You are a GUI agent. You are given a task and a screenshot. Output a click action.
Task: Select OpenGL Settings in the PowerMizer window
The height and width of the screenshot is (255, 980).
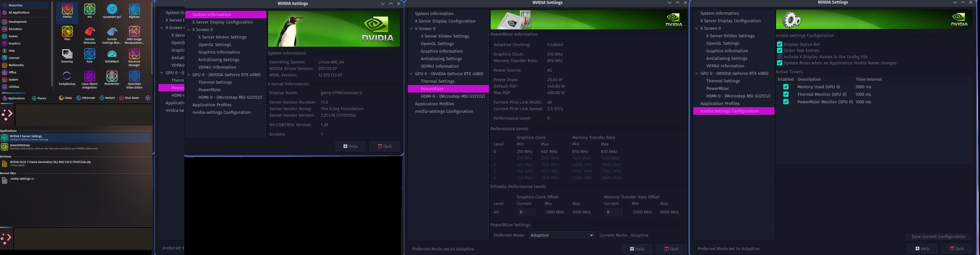point(437,44)
